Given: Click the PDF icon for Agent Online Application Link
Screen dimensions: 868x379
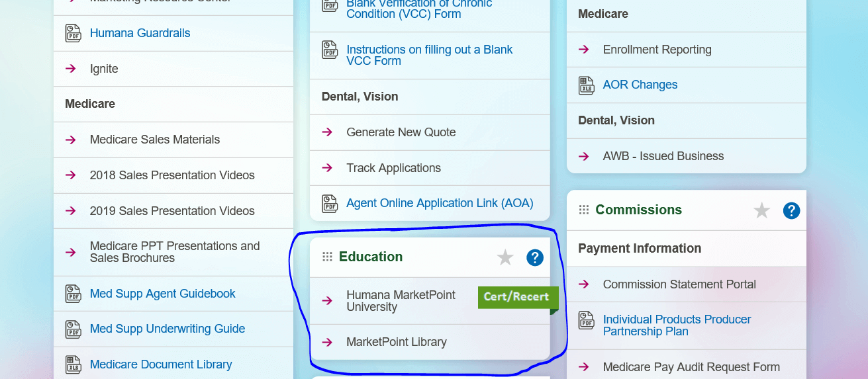Looking at the screenshot, I should pyautogui.click(x=330, y=204).
